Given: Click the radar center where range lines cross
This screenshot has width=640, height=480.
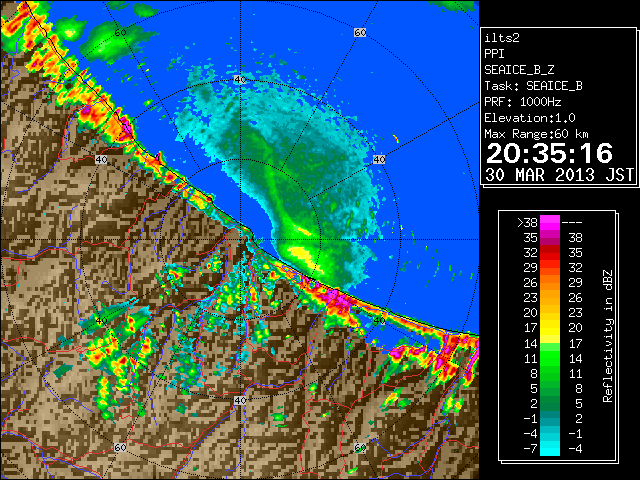Looking at the screenshot, I should (240, 240).
